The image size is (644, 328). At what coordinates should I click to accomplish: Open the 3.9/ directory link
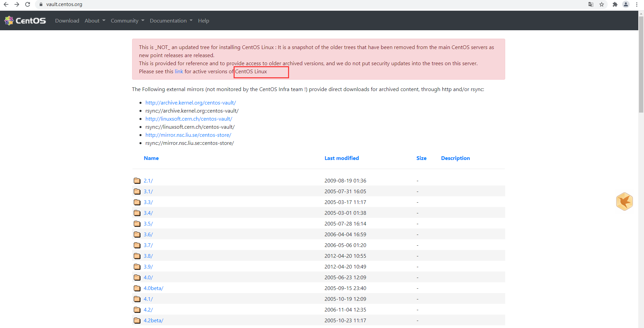click(x=148, y=267)
